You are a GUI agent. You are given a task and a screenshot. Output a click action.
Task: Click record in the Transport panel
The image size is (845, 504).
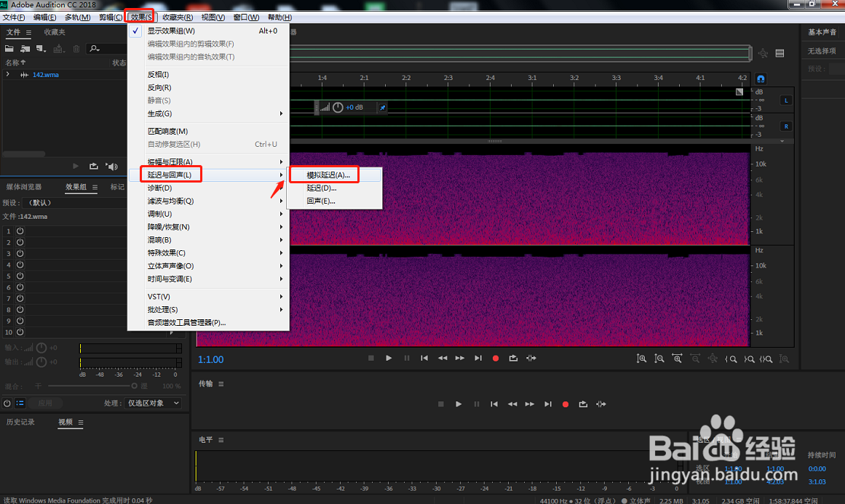pos(566,404)
